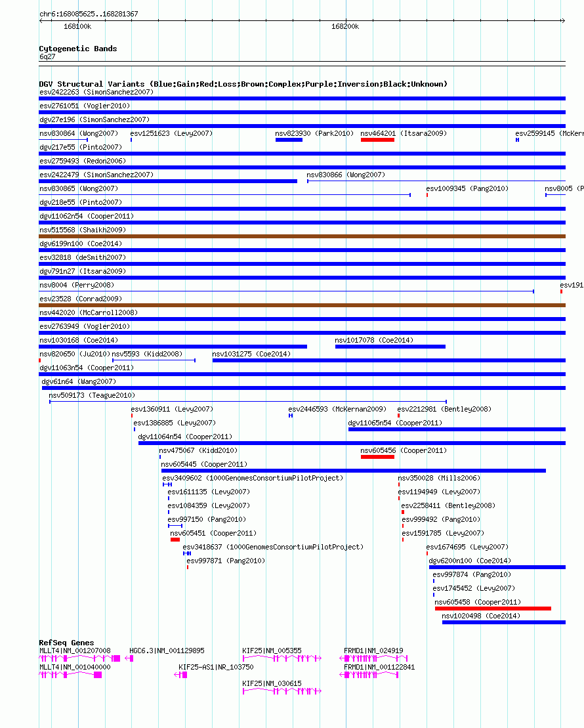Click the 168200k ruler tick label
Viewport: 584px width, 728px height.
345,26
